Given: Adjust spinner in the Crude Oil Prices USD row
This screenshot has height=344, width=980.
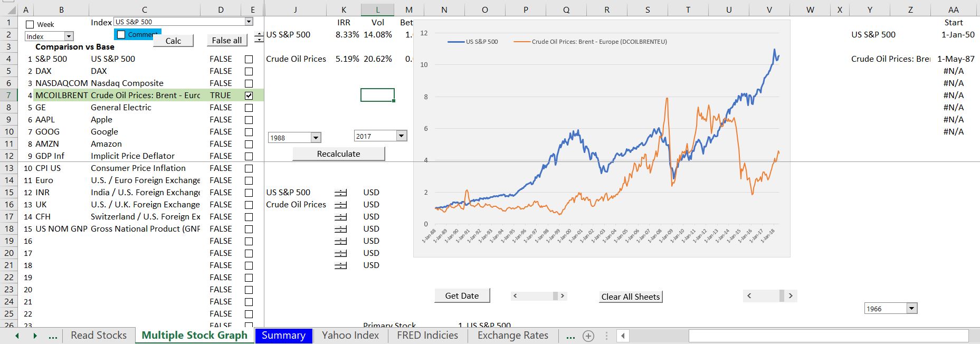Looking at the screenshot, I should [x=341, y=205].
